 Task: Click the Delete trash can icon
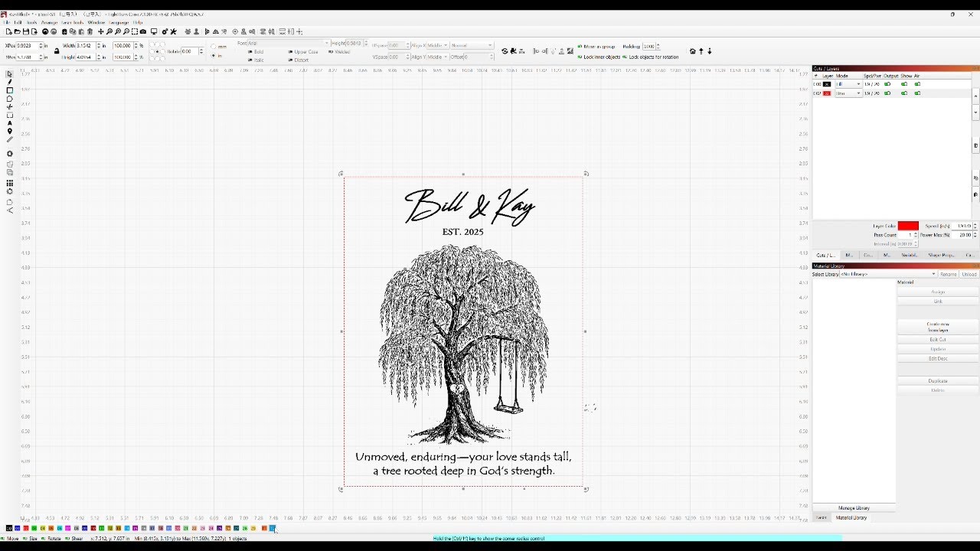pos(90,31)
